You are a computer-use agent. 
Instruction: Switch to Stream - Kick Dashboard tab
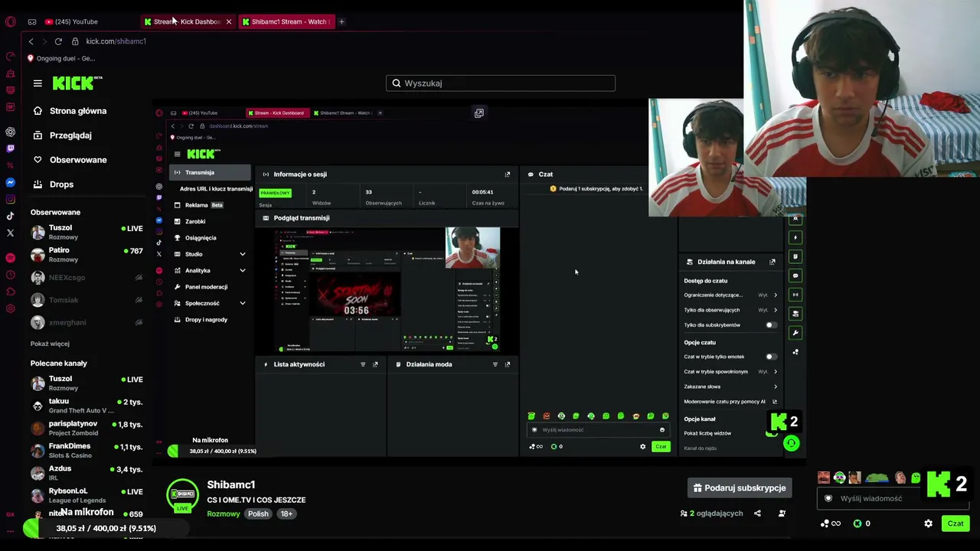click(x=187, y=21)
